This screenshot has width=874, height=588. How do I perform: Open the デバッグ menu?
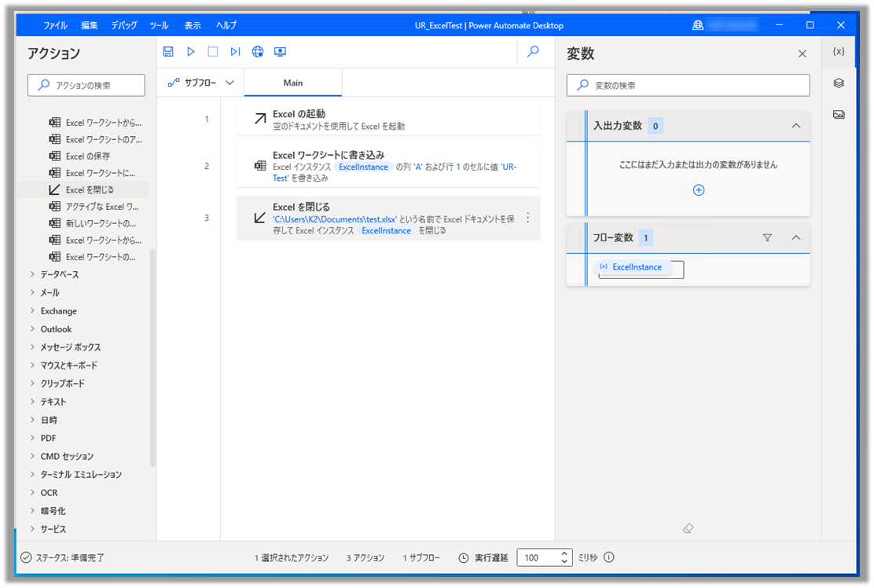(123, 25)
